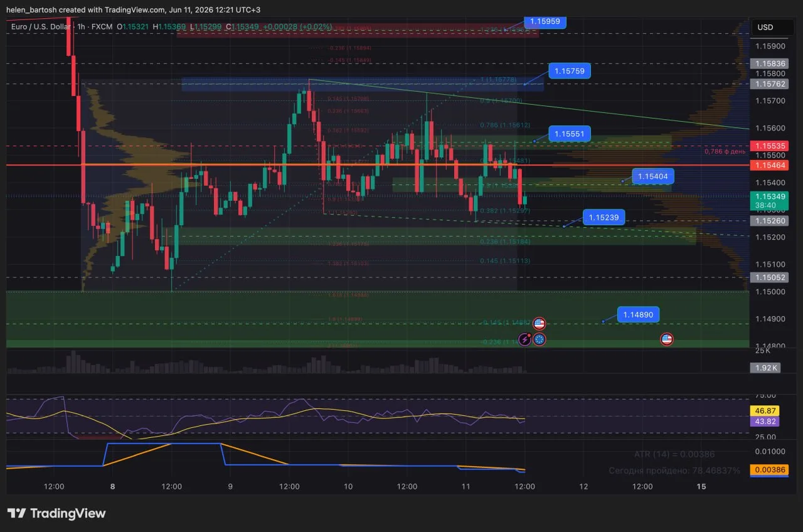803x532 pixels.
Task: Click the 1.15052 gray price axis label
Action: (770, 277)
